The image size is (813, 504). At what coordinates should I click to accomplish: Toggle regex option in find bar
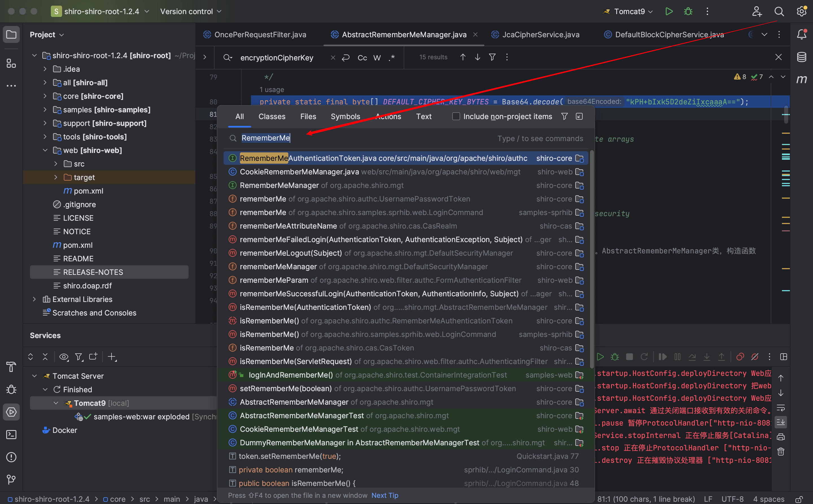pos(392,58)
